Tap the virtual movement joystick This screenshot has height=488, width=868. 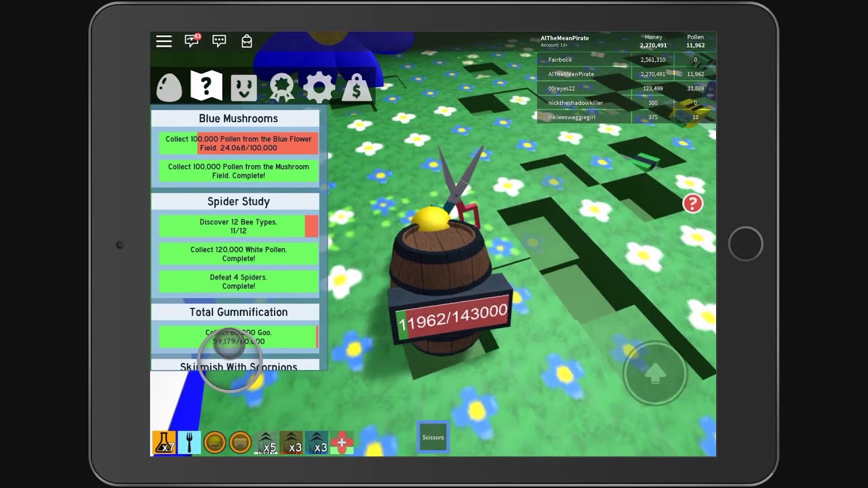pyautogui.click(x=229, y=359)
